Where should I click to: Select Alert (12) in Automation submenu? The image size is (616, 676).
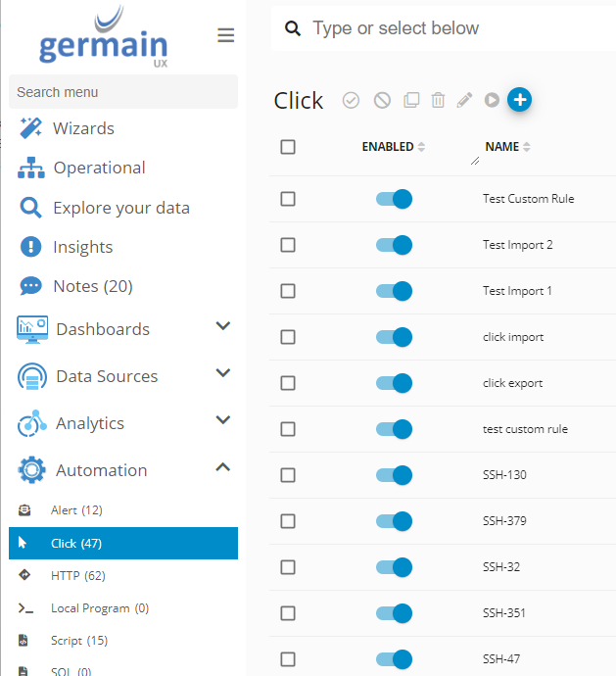coord(76,510)
